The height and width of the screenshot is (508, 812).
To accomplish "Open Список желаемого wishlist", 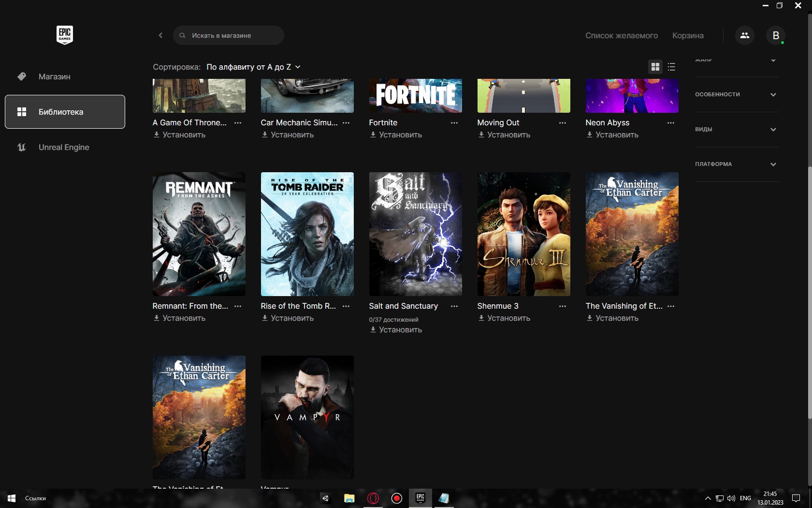I will pos(622,35).
